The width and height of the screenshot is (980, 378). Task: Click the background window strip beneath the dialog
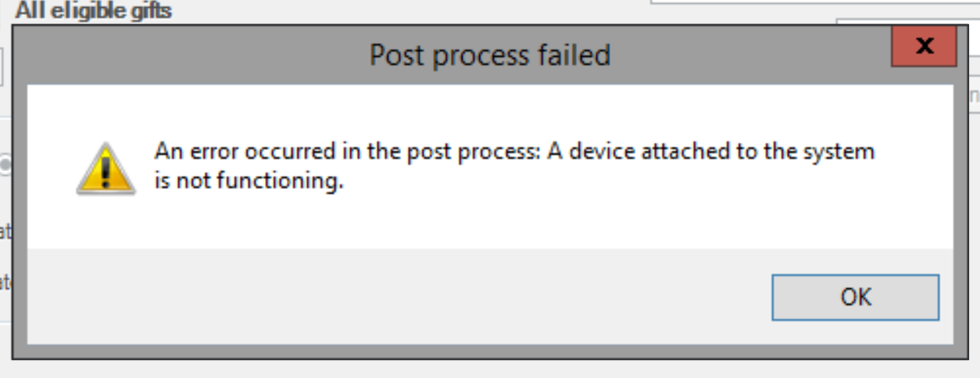(x=469, y=369)
